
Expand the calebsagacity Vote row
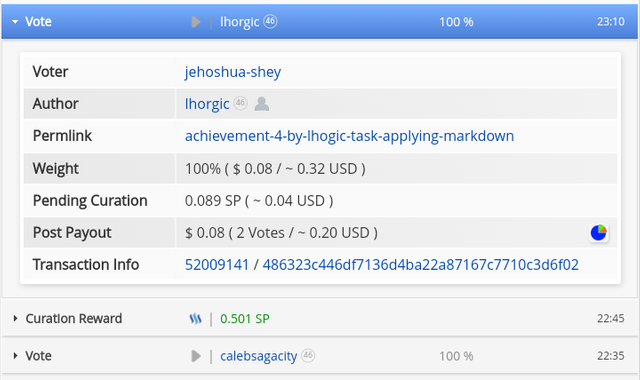(x=15, y=356)
